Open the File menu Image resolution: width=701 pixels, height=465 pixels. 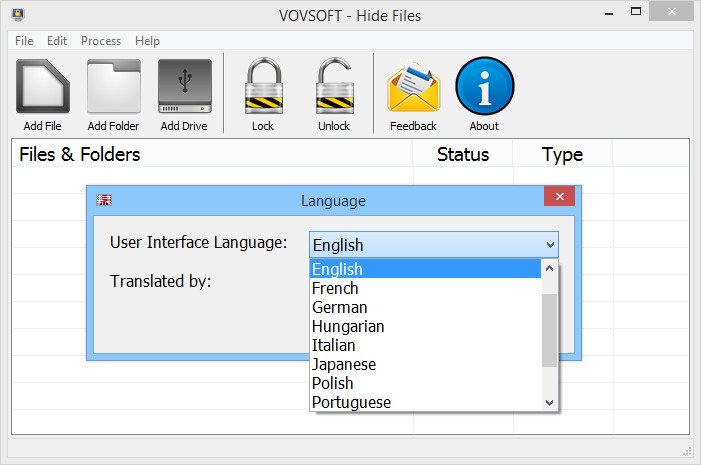tap(24, 41)
